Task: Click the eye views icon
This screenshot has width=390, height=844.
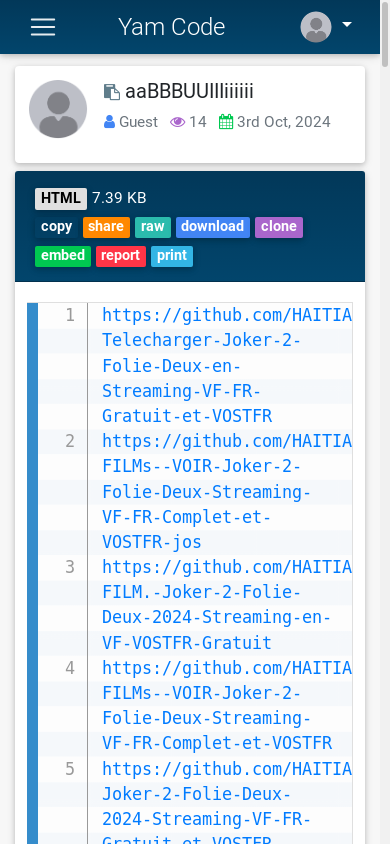Action: (x=178, y=122)
